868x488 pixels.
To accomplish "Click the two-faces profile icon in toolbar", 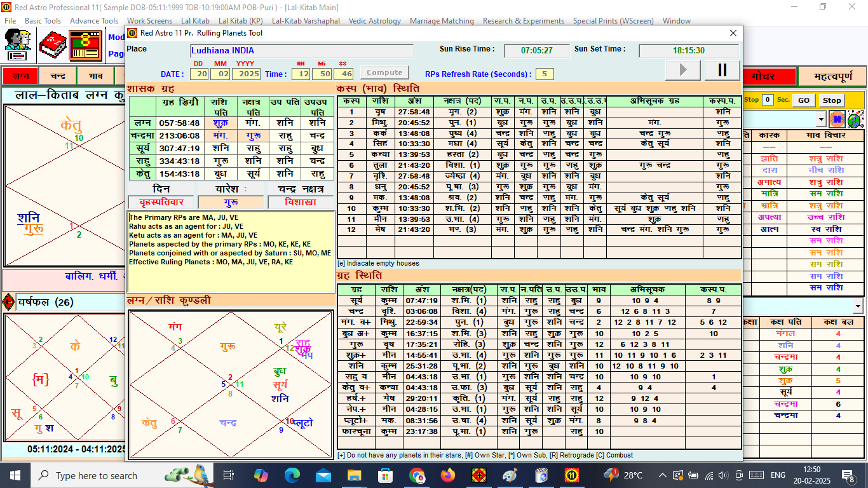I will (x=18, y=44).
